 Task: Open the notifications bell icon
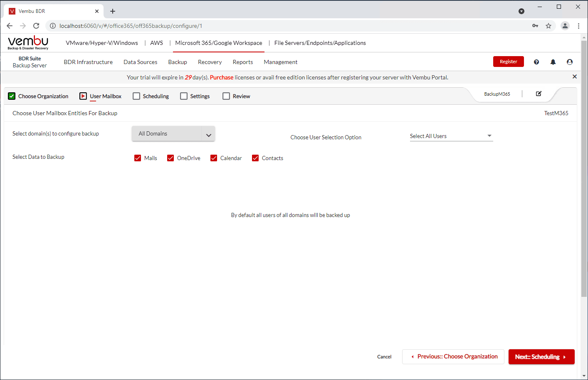[553, 62]
